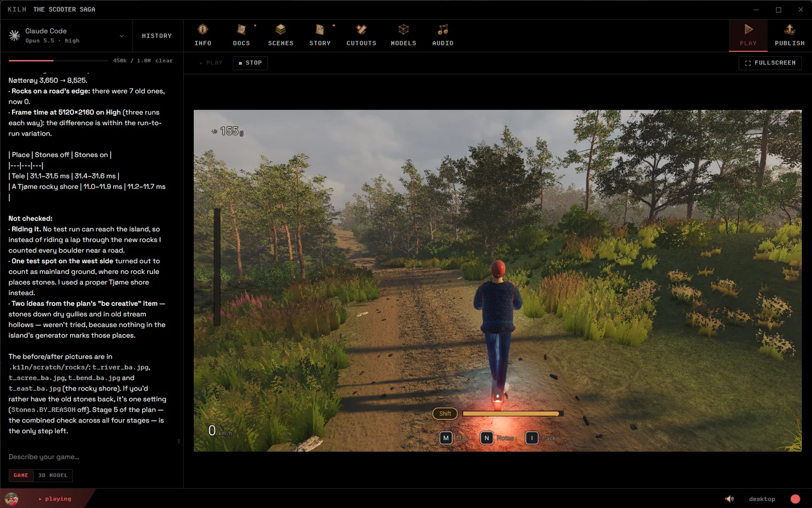This screenshot has height=508, width=812.
Task: Mute the sound via speaker icon
Action: (x=729, y=499)
